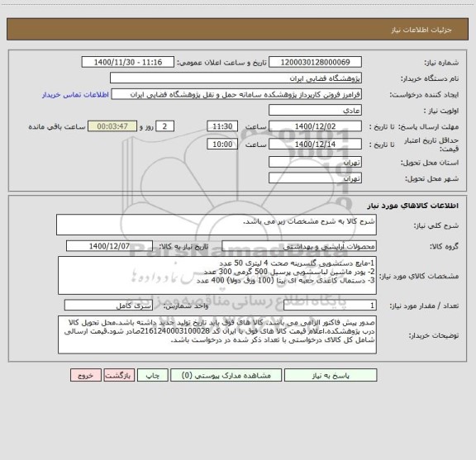Image resolution: width=476 pixels, height=460 pixels.
Task: Click the چاپ print button
Action: point(152,375)
